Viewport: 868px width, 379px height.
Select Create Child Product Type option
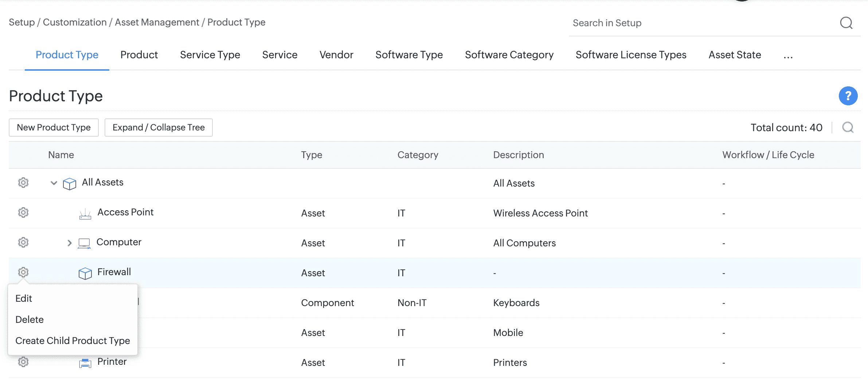(x=73, y=341)
